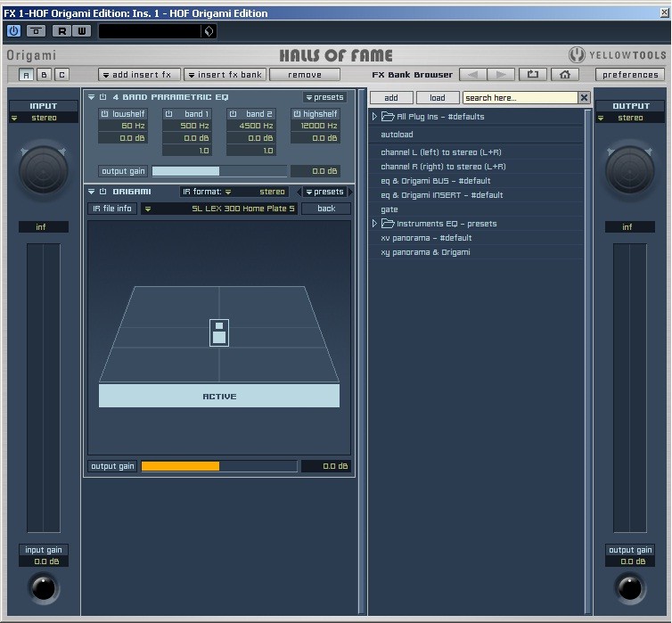Collapse the Origami module

pos(91,192)
